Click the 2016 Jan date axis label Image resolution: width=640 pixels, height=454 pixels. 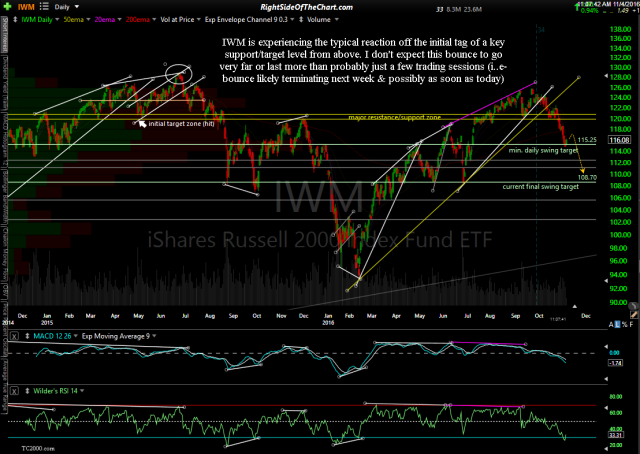(x=328, y=319)
